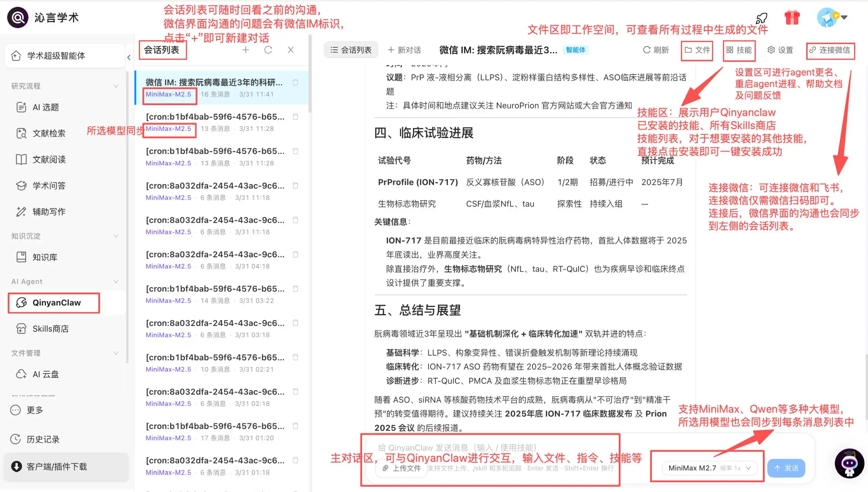Open the robot assistant floating icon
Image resolution: width=868 pixels, height=492 pixels.
pyautogui.click(x=849, y=464)
